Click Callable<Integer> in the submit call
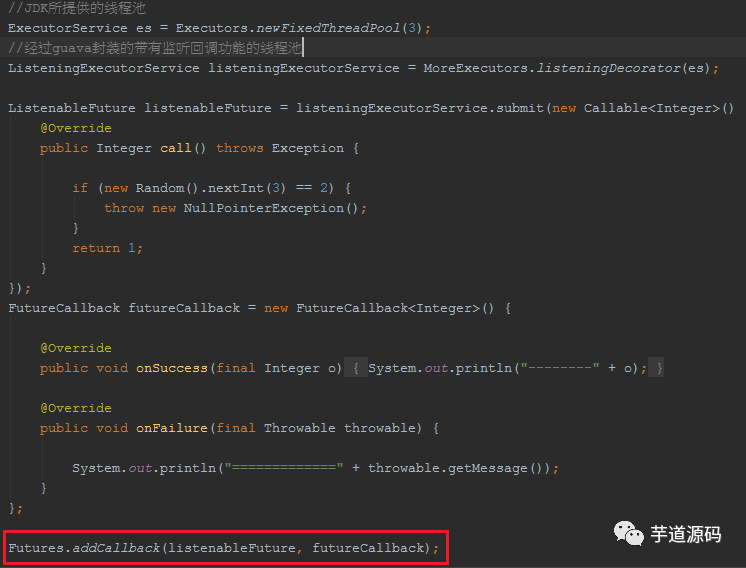Image resolution: width=746 pixels, height=568 pixels. [652, 108]
